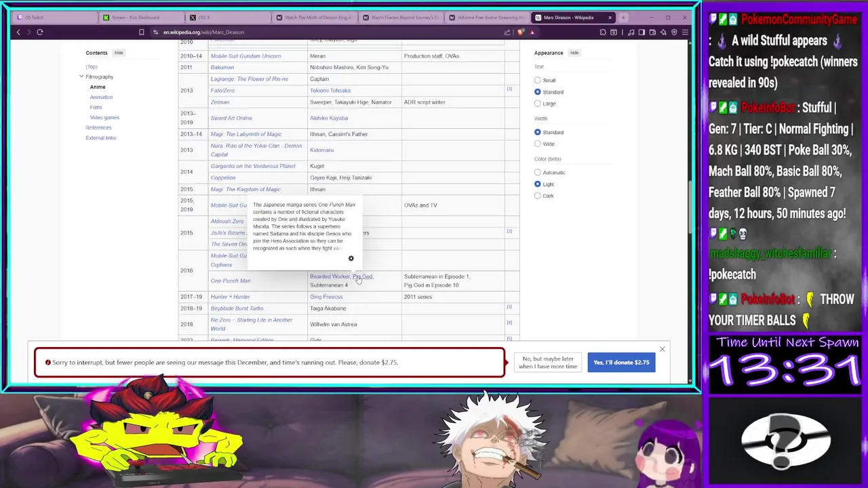Select Standard text size

point(538,91)
